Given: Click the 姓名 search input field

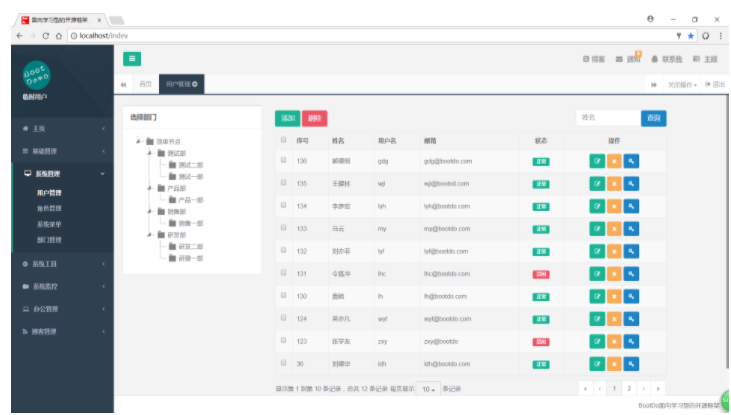Looking at the screenshot, I should 608,118.
